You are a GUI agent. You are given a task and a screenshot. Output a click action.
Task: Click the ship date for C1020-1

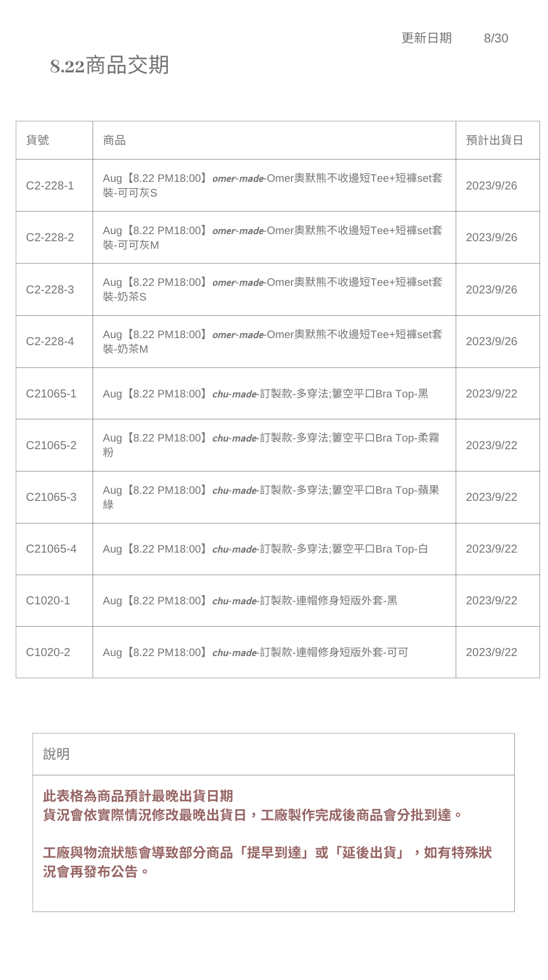(x=491, y=601)
